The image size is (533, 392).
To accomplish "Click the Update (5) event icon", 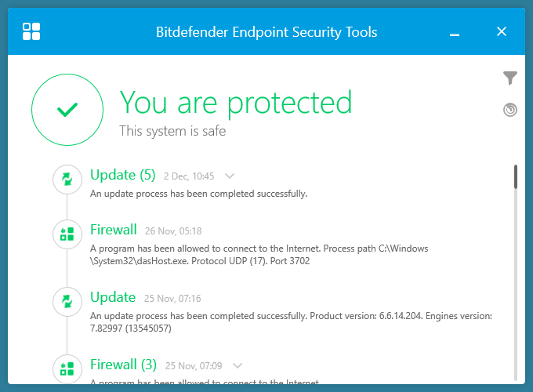I will 67,180.
